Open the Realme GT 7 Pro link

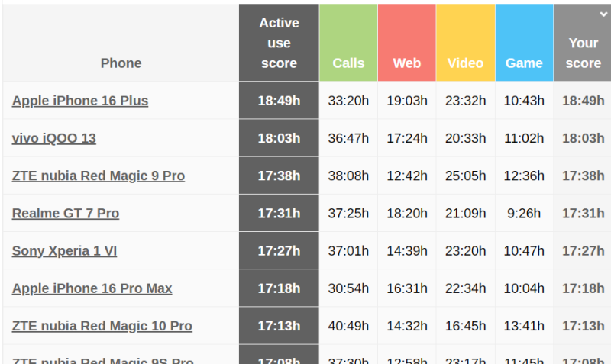66,214
